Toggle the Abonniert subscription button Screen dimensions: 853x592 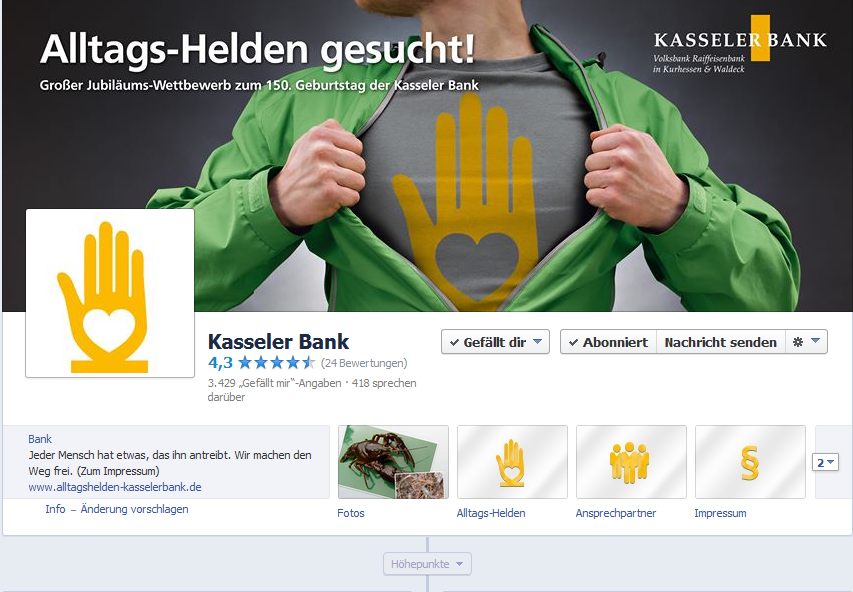click(608, 342)
